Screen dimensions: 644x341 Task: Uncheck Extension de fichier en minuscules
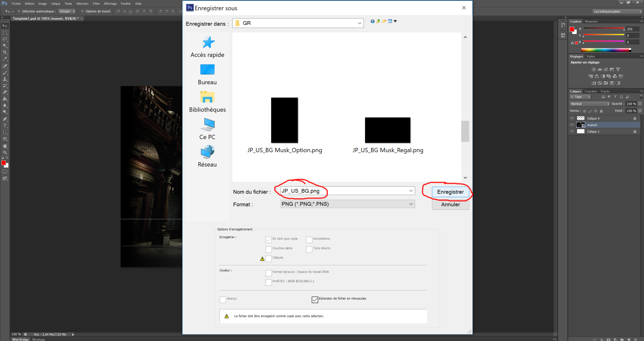[x=315, y=300]
